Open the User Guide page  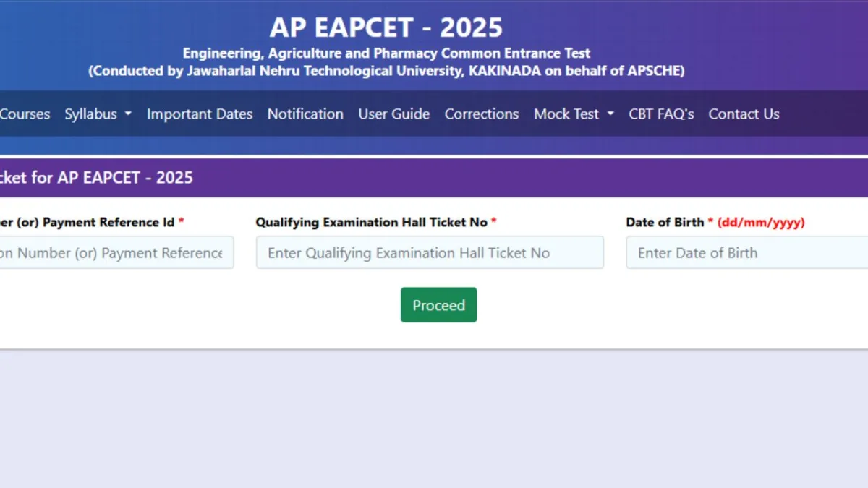click(394, 114)
